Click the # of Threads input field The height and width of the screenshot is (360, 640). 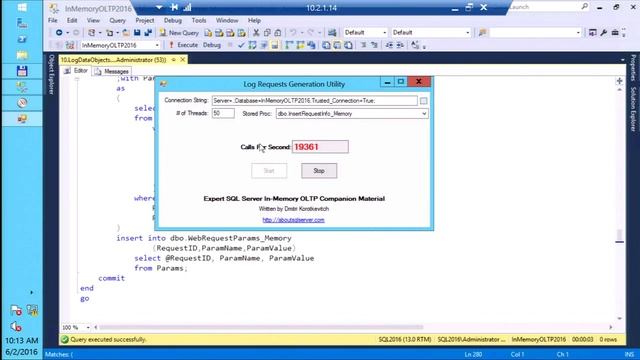click(x=223, y=113)
